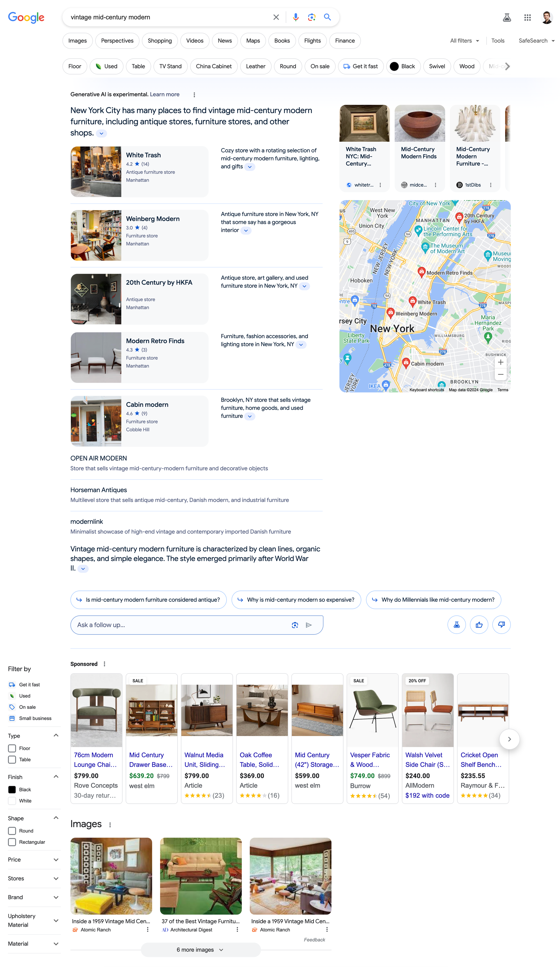The image size is (560, 967).
Task: Click the lens icon in follow-up box
Action: pos(295,625)
